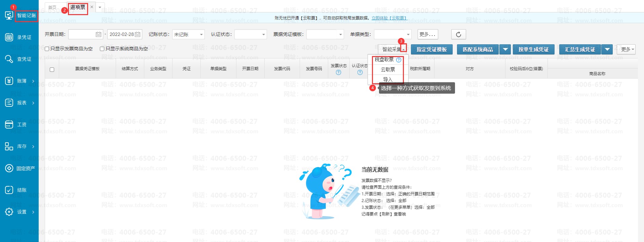Open the 固定资产 sidebar icon
This screenshot has width=644, height=242.
point(9,168)
